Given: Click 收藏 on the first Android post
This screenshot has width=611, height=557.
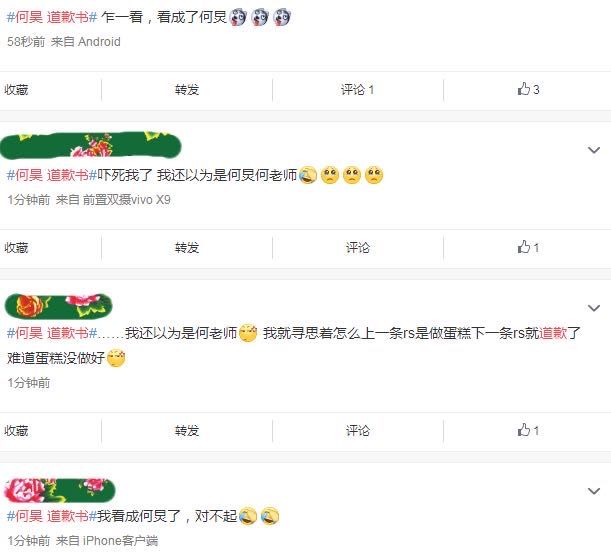Looking at the screenshot, I should click(16, 90).
